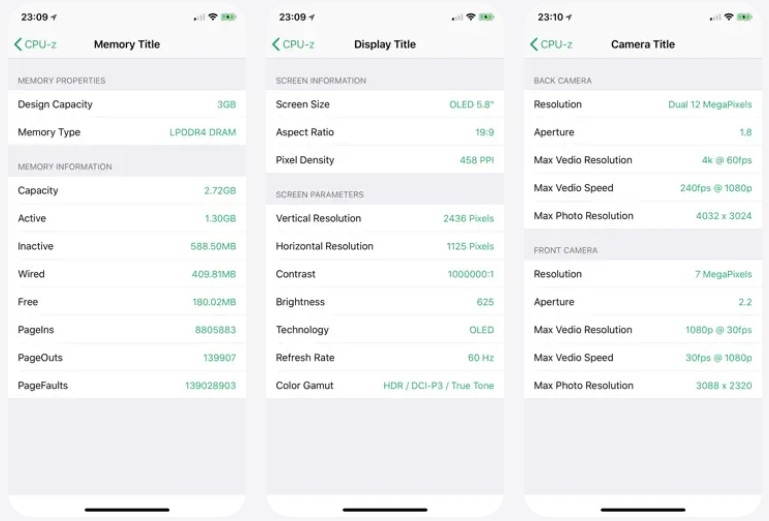Viewport: 769px width, 521px height.
Task: Tap the home indicator bar on Camera screen
Action: click(x=643, y=510)
